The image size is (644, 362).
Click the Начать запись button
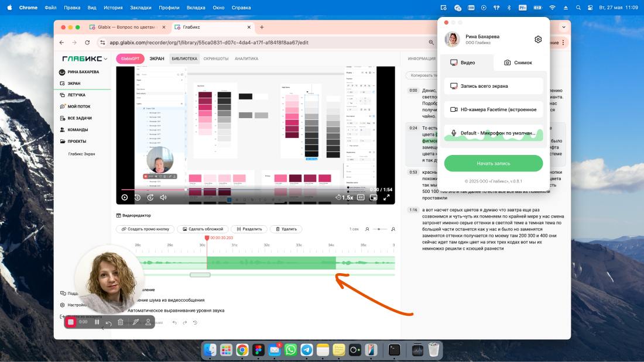click(494, 163)
